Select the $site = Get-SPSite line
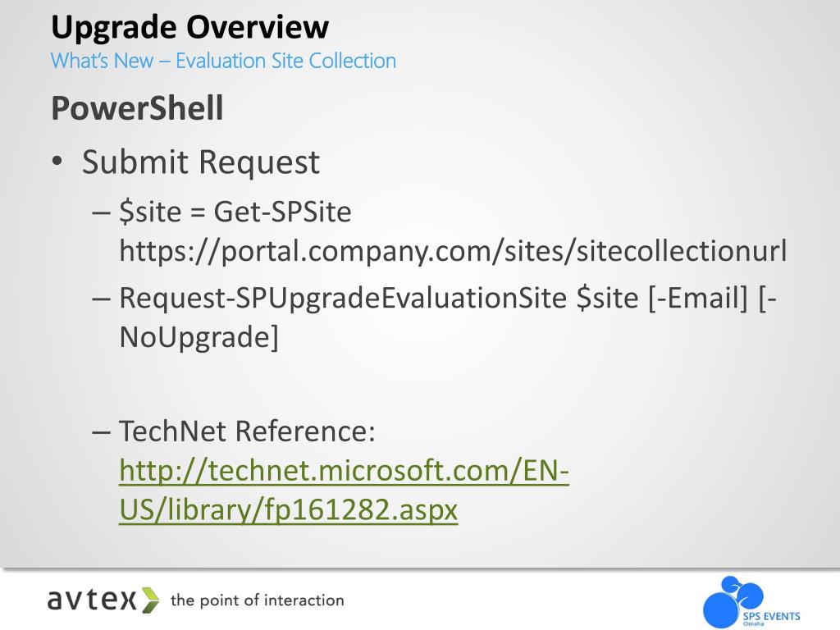 point(235,212)
